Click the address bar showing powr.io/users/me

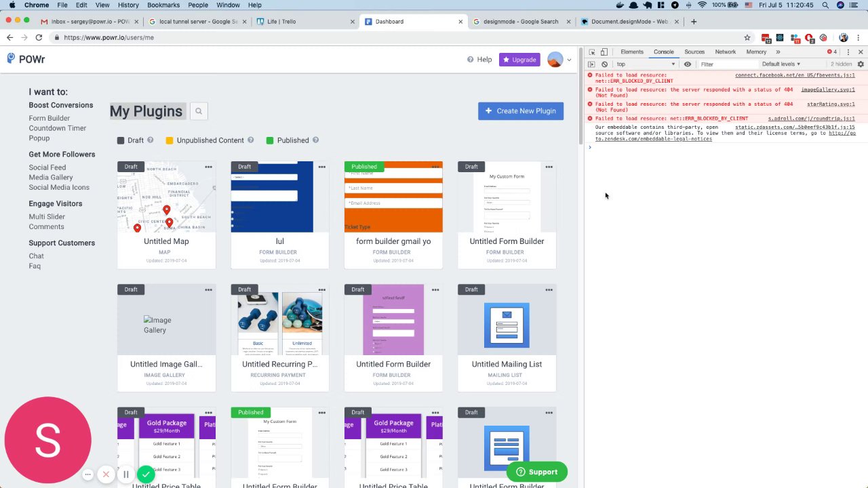[400, 38]
